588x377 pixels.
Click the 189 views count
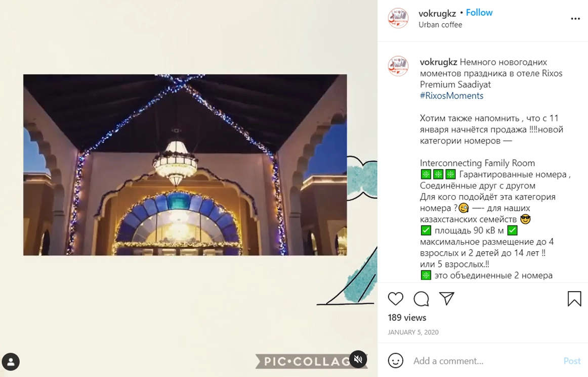tap(407, 317)
